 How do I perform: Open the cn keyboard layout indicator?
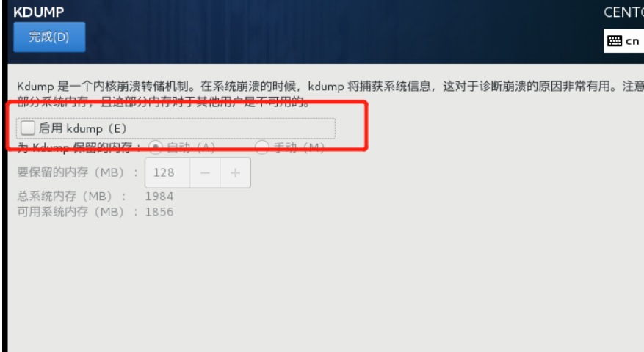click(624, 41)
